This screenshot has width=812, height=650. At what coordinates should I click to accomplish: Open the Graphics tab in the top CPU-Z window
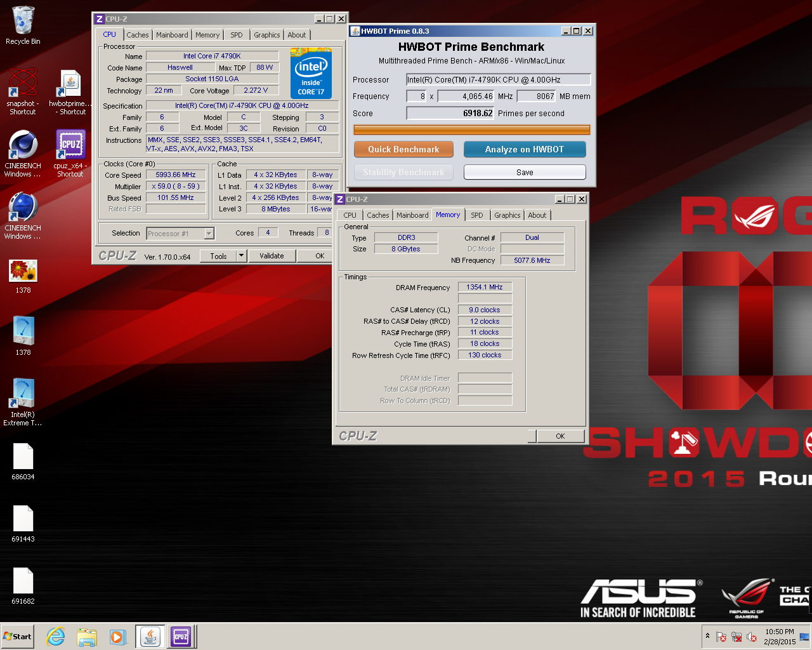tap(267, 35)
